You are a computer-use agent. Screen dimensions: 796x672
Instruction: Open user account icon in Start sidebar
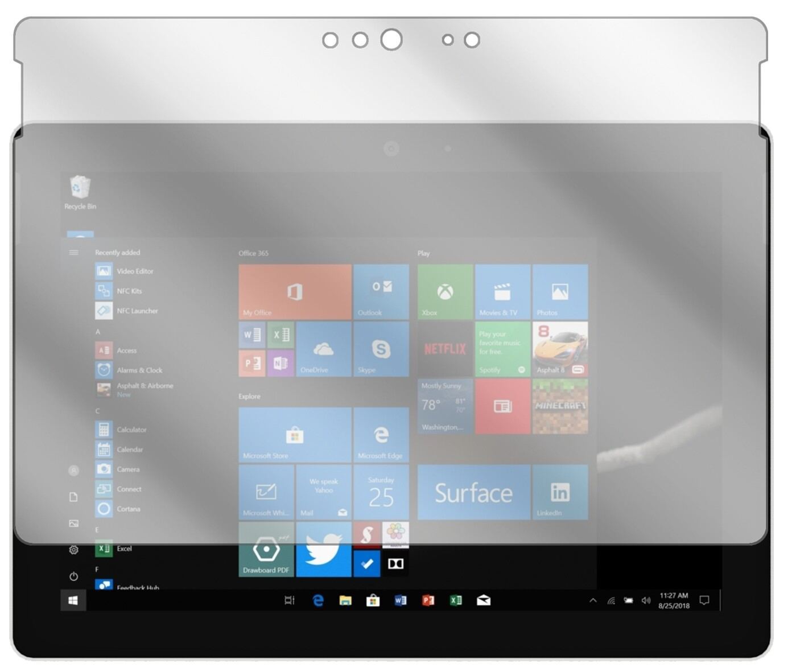pyautogui.click(x=73, y=471)
